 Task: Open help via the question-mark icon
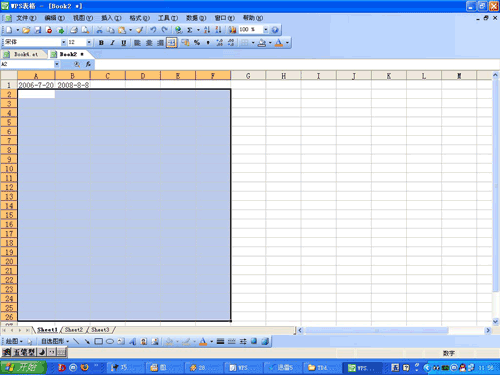(275, 30)
